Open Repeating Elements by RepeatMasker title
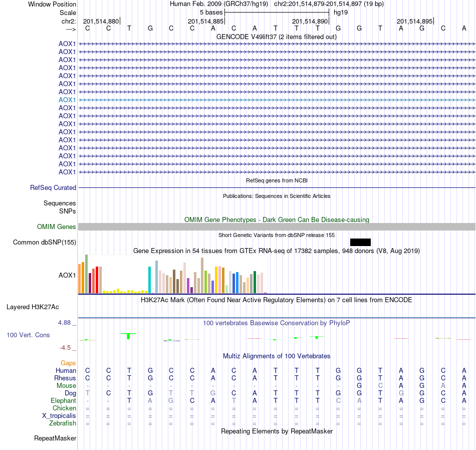 [x=277, y=431]
